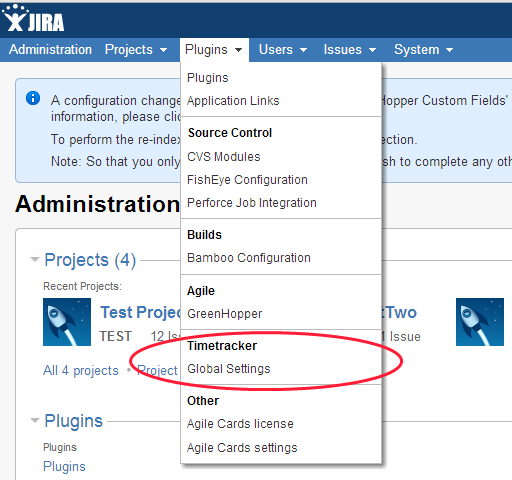
Task: Click the JIRA logo
Action: click(33, 19)
